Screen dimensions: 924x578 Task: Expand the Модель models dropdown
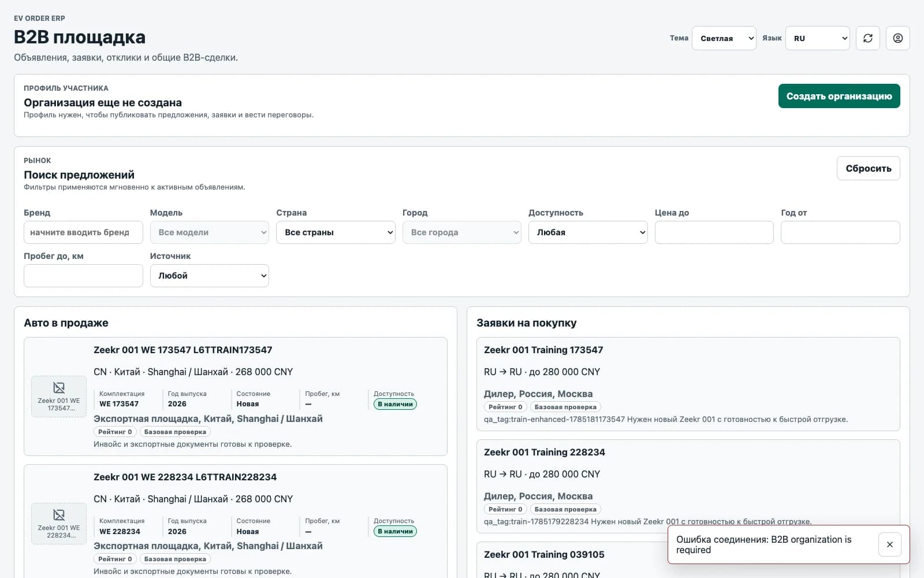pos(209,232)
